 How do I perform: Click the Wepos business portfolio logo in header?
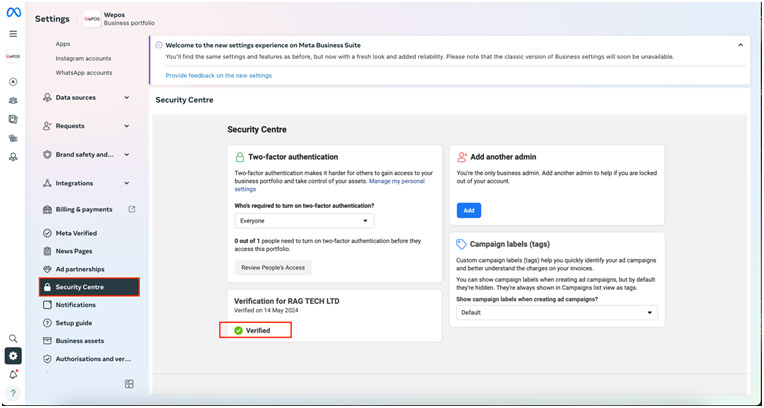click(92, 19)
